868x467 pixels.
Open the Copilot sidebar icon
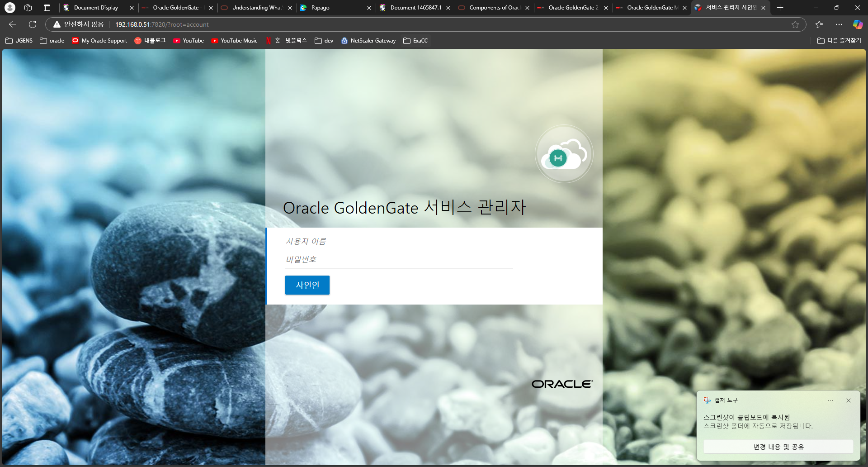pos(858,24)
